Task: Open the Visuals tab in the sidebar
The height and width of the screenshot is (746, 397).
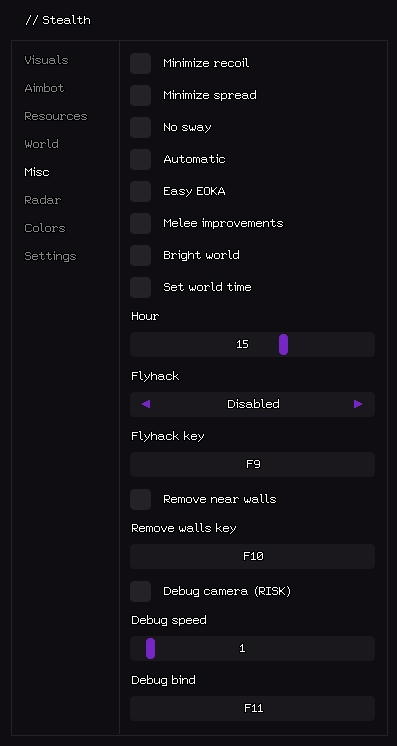Action: coord(46,60)
